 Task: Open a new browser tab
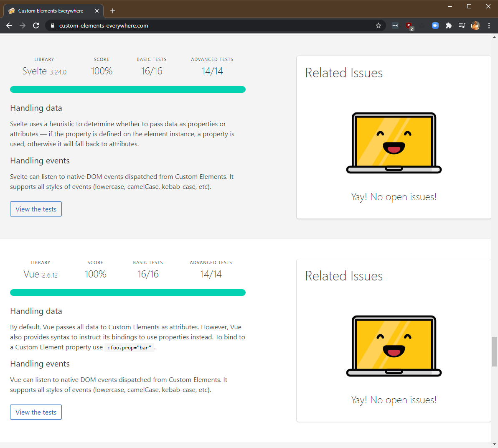[112, 11]
